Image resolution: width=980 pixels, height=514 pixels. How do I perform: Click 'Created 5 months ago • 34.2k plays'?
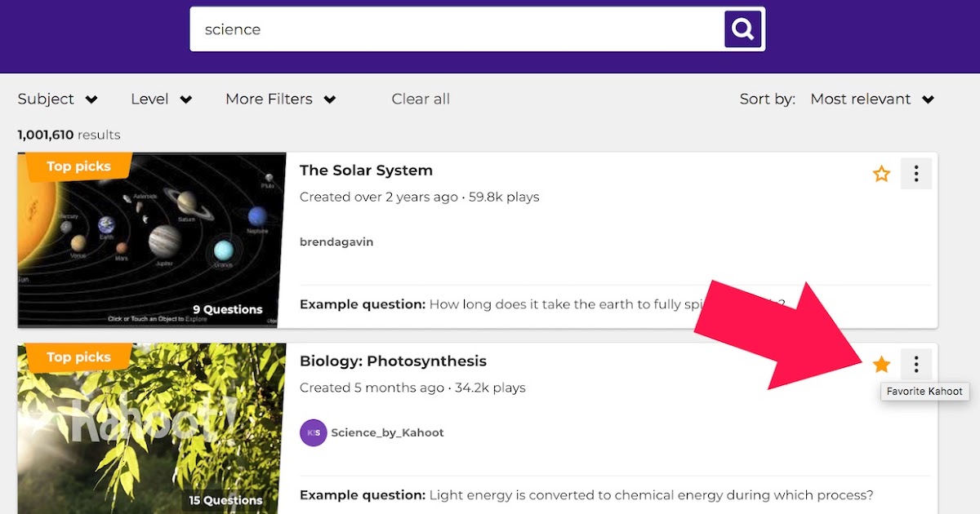pyautogui.click(x=412, y=388)
